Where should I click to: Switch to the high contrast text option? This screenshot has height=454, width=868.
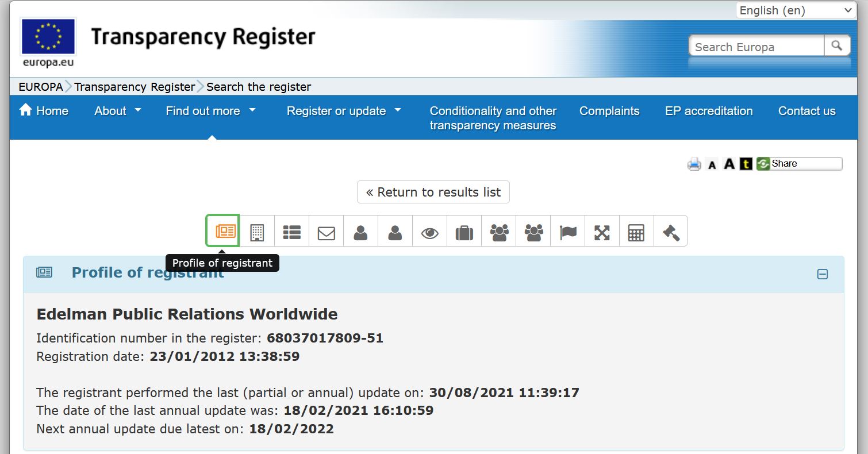click(746, 164)
